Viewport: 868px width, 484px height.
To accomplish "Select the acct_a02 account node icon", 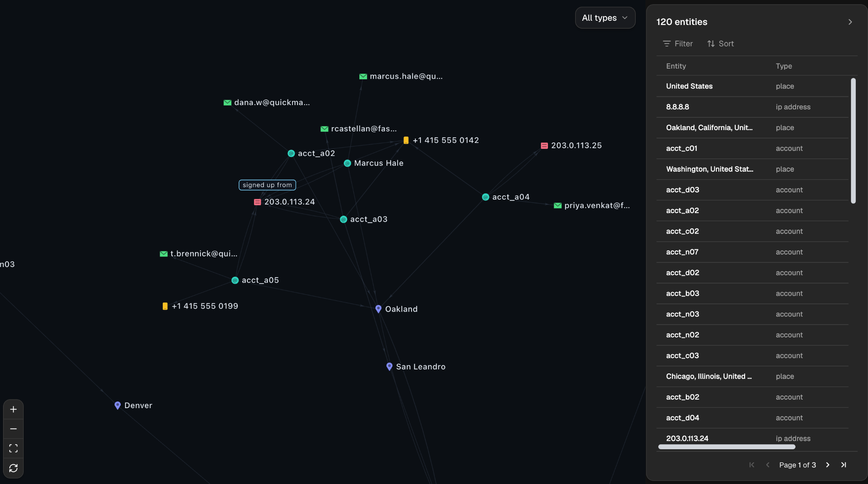I will click(291, 153).
